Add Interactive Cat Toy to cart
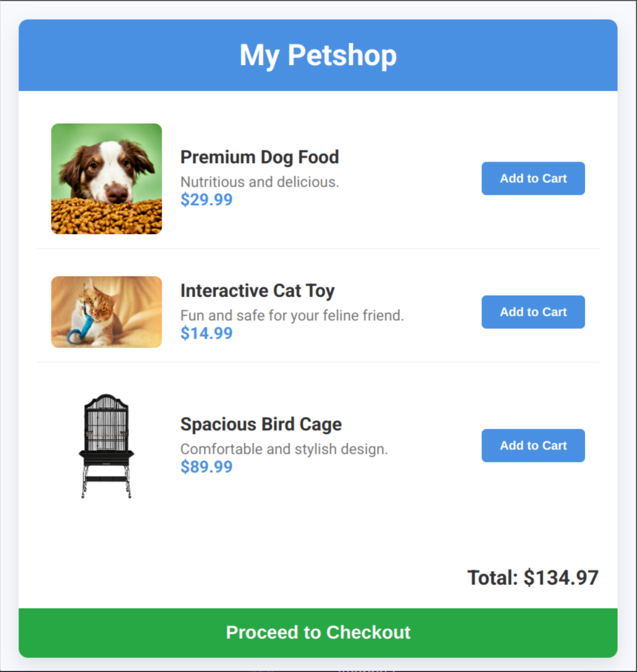Image resolution: width=637 pixels, height=672 pixels. (x=533, y=312)
